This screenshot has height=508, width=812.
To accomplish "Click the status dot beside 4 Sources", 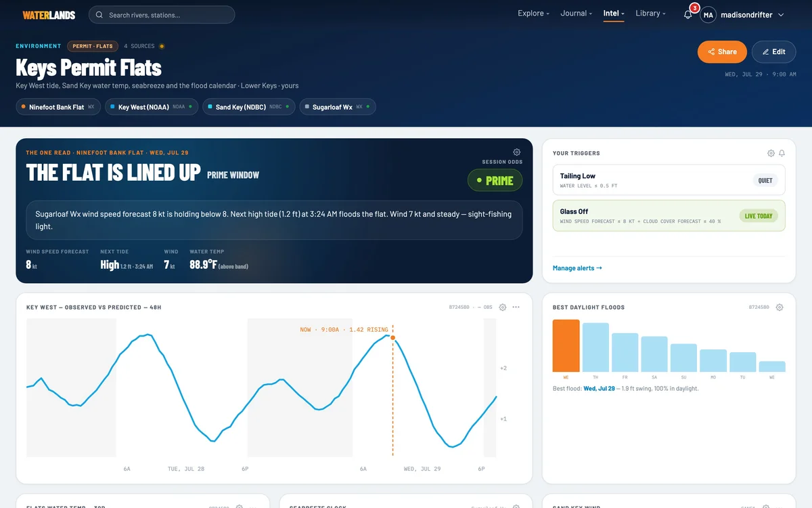I will 162,46.
